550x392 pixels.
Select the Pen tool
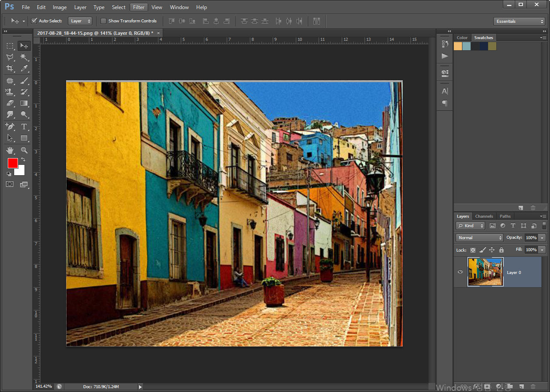(x=10, y=126)
